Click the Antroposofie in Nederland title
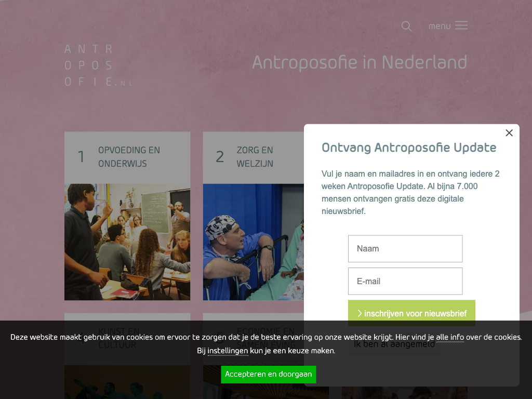 click(360, 62)
